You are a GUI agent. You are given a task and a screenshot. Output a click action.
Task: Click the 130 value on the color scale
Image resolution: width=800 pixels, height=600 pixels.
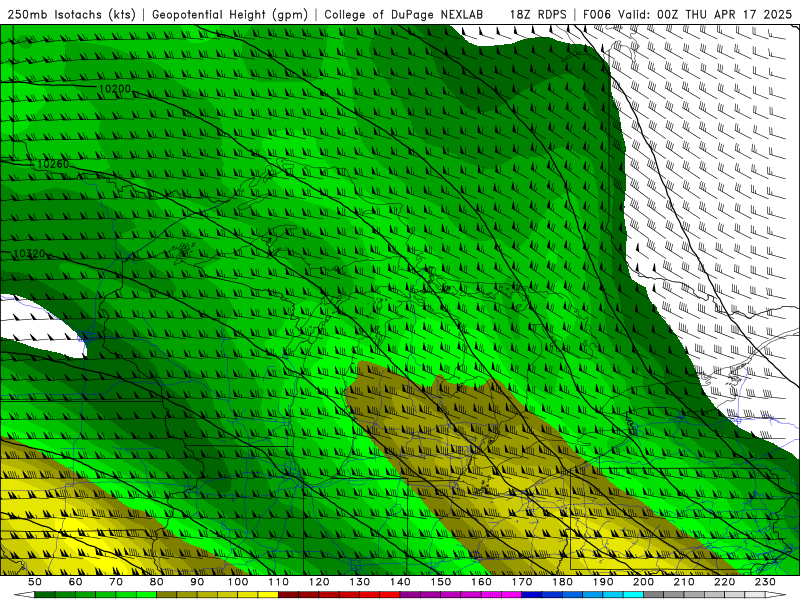[x=359, y=582]
